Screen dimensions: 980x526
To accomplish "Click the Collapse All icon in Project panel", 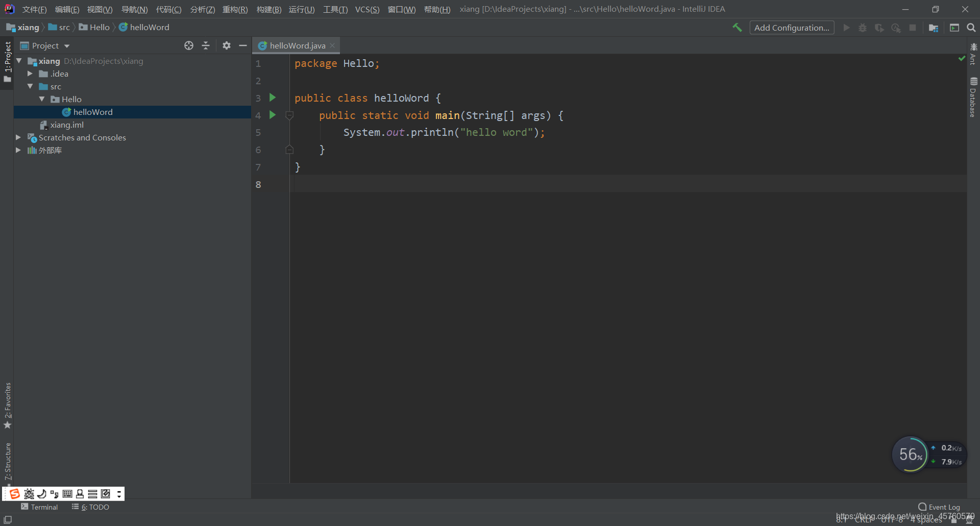I will [206, 45].
